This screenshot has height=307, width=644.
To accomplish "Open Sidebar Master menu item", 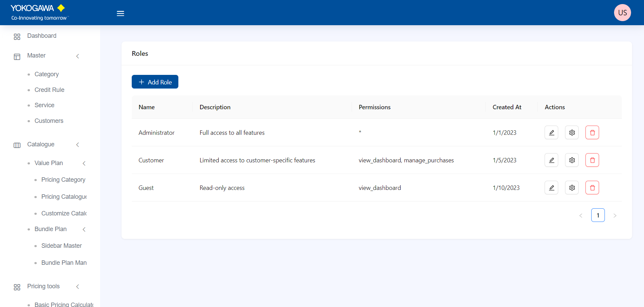I will 62,246.
